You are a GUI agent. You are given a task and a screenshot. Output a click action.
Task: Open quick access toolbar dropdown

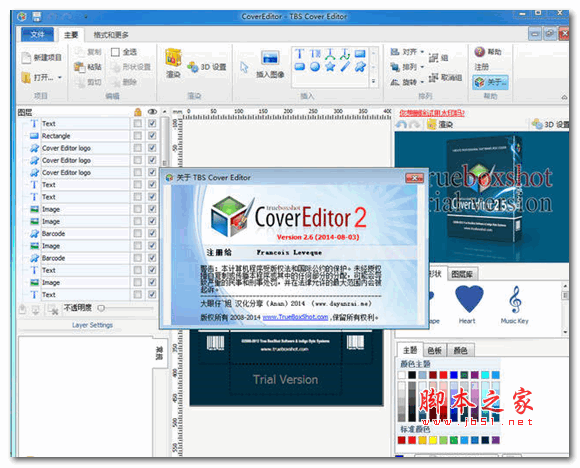pyautogui.click(x=85, y=17)
